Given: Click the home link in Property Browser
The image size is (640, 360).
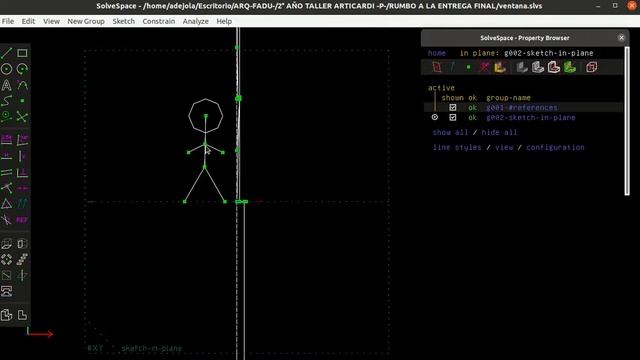Looking at the screenshot, I should click(x=437, y=53).
